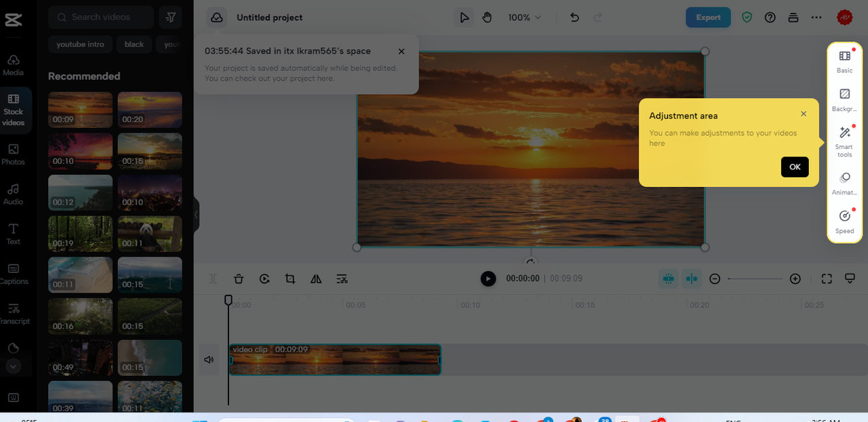Select the pointer select tool

coord(465,18)
